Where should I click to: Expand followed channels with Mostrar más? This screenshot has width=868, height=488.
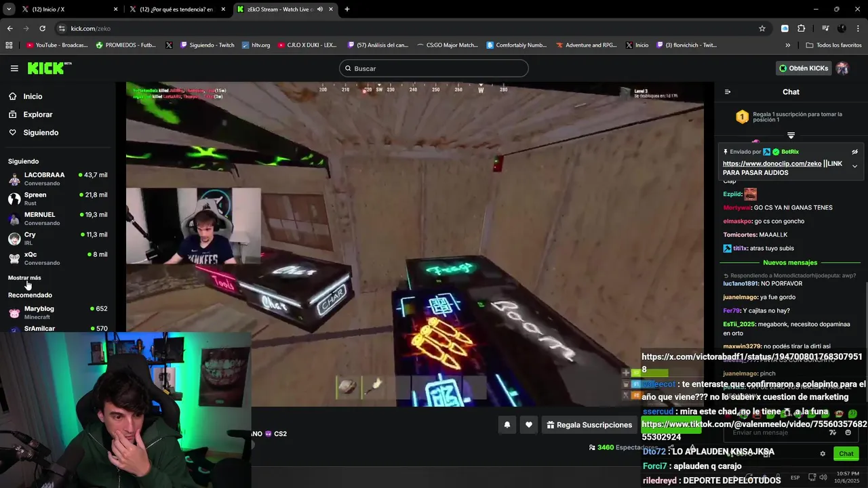[x=24, y=278]
